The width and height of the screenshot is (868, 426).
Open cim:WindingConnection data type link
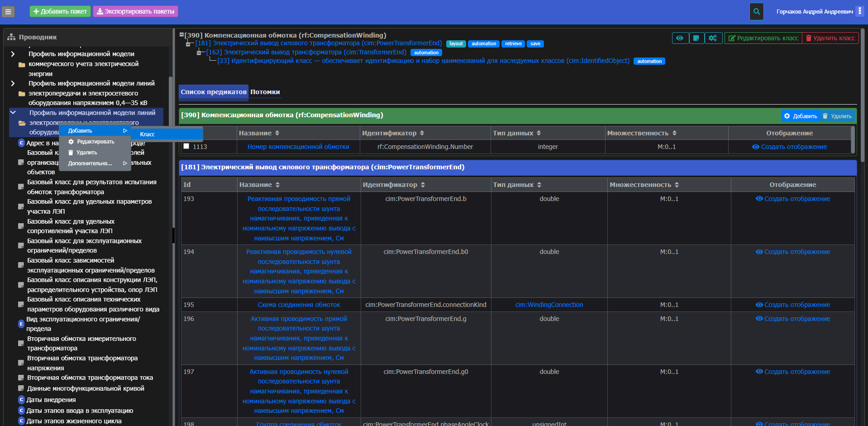pos(549,305)
